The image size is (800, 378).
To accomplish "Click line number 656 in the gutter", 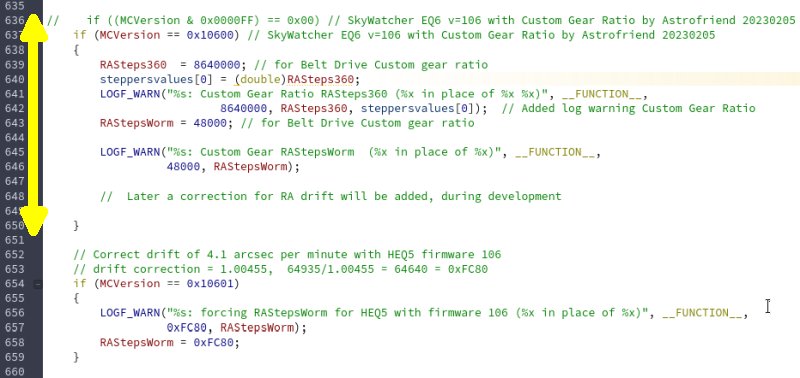I will (x=14, y=313).
